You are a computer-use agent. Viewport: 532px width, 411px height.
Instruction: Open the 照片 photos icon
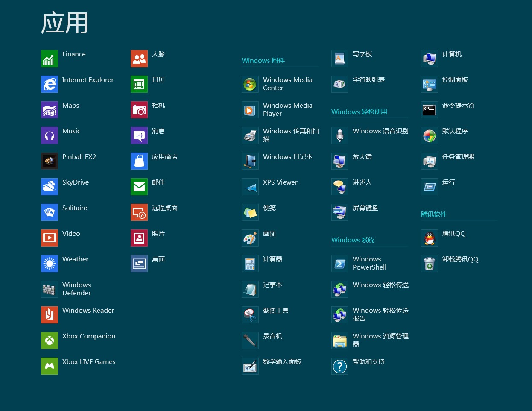click(x=139, y=238)
